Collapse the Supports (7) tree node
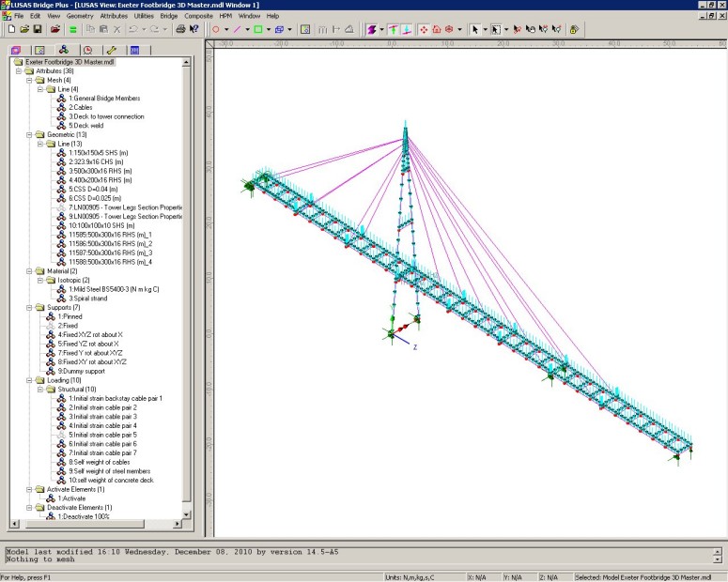Image resolution: width=728 pixels, height=582 pixels. point(29,308)
